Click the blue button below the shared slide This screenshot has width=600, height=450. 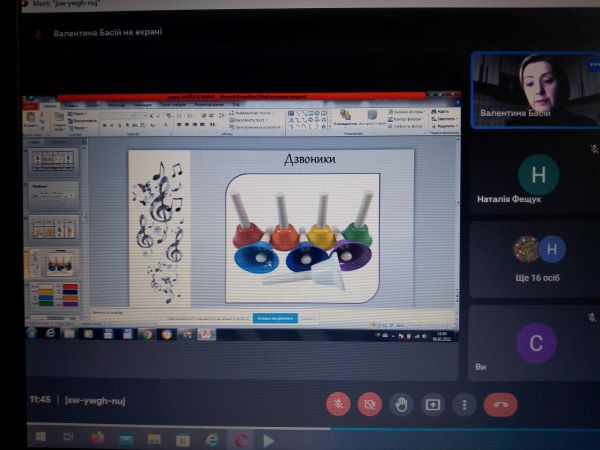275,318
